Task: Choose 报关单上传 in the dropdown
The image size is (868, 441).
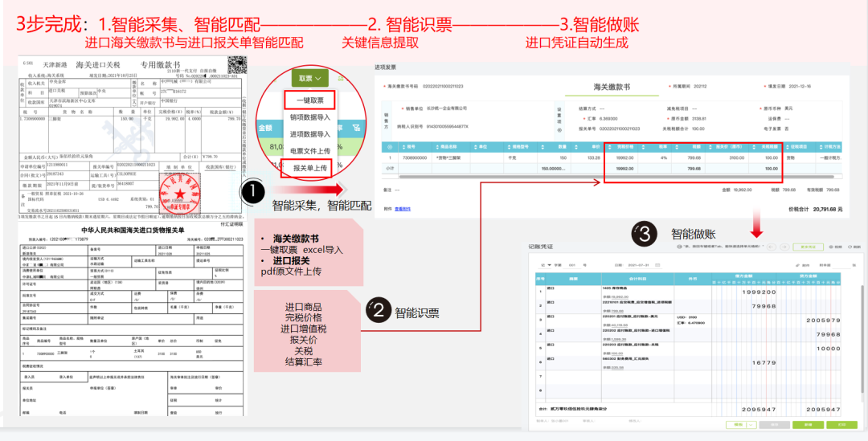Action: [x=309, y=169]
